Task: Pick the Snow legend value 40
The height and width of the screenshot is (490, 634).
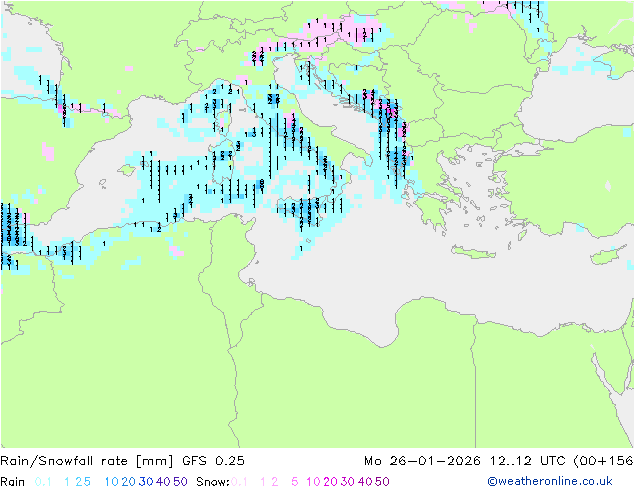Action: tap(365, 482)
